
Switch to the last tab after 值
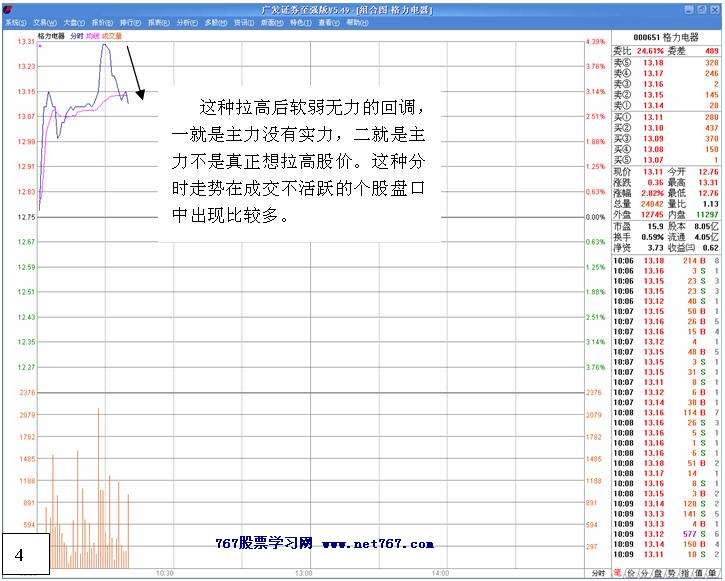click(x=711, y=574)
